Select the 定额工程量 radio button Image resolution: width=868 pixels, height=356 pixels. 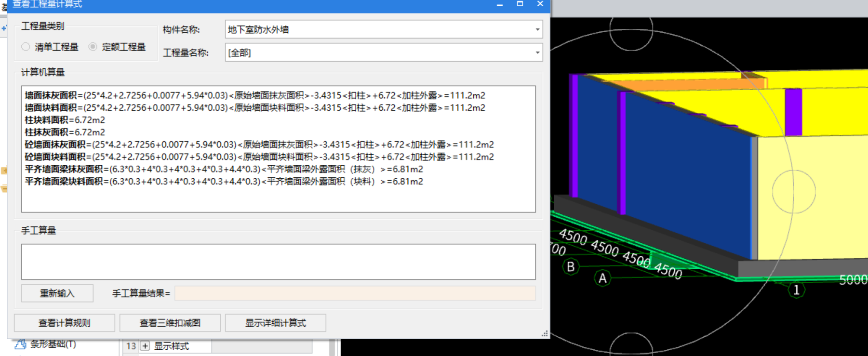(93, 47)
